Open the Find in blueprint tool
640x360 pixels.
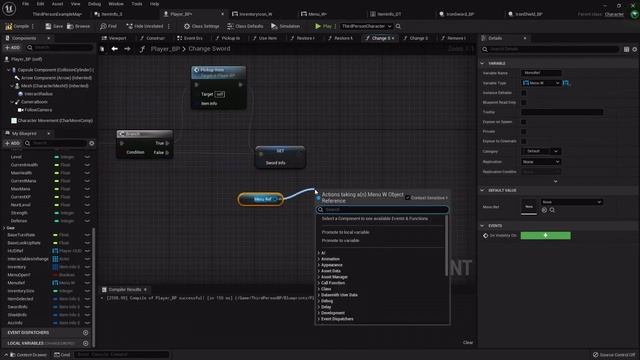(x=108, y=26)
